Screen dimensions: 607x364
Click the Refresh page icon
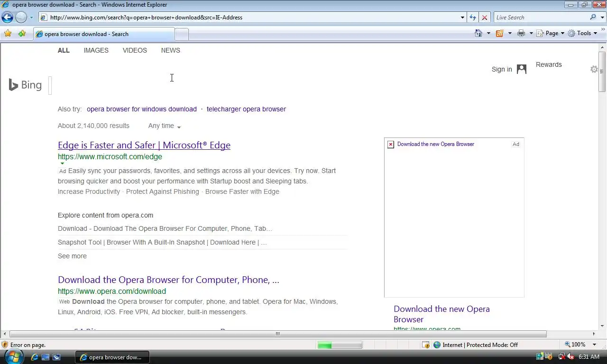[473, 18]
